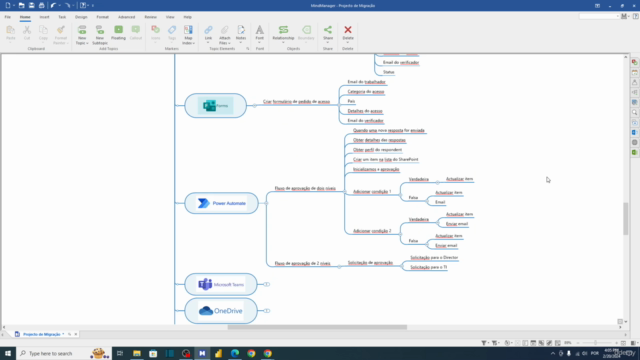Expand the Microsoft Teams topic branch

tap(267, 284)
